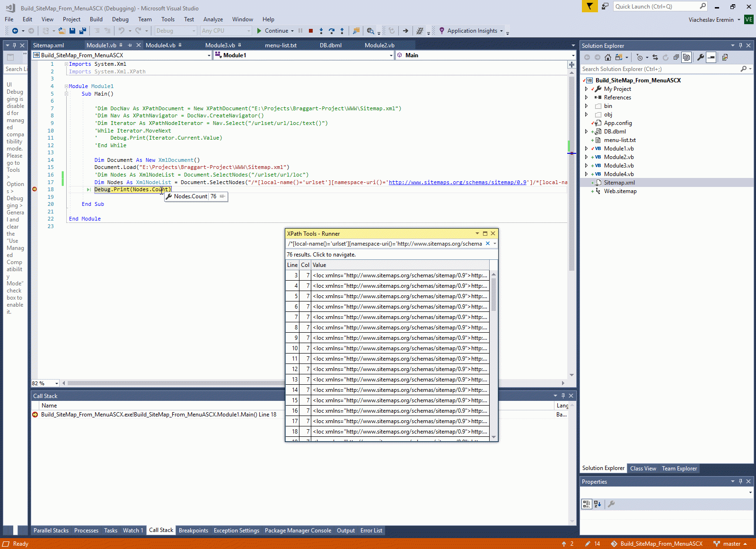This screenshot has width=756, height=549.
Task: Click the XPath results vertical scrollbar
Action: (x=493, y=356)
